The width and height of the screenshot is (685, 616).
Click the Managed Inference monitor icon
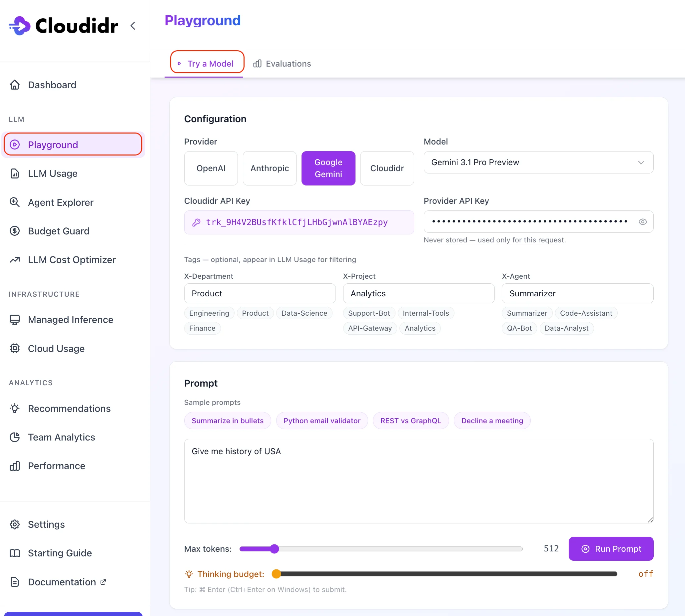click(x=15, y=320)
